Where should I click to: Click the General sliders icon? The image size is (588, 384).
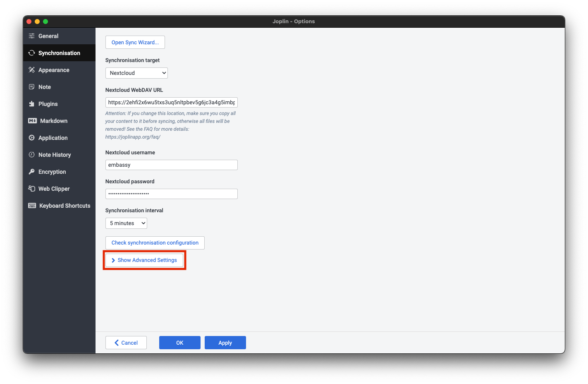coord(32,36)
